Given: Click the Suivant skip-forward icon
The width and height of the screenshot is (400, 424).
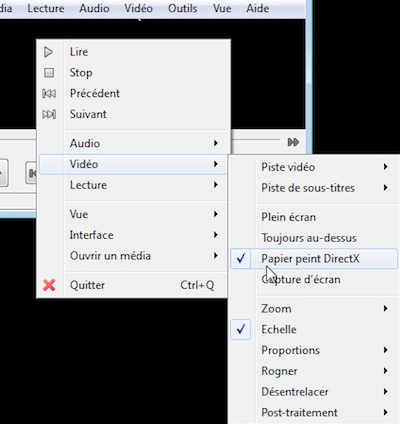Looking at the screenshot, I should point(49,114).
